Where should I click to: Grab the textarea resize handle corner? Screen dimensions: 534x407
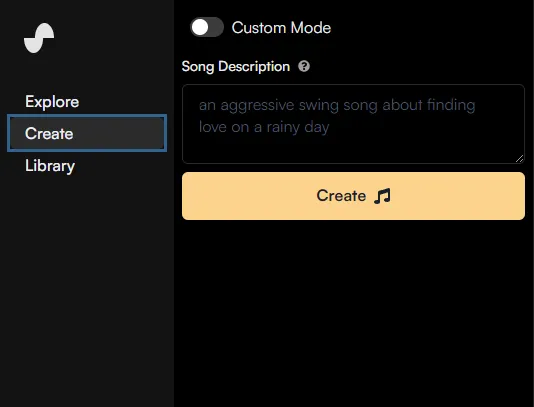click(x=519, y=159)
